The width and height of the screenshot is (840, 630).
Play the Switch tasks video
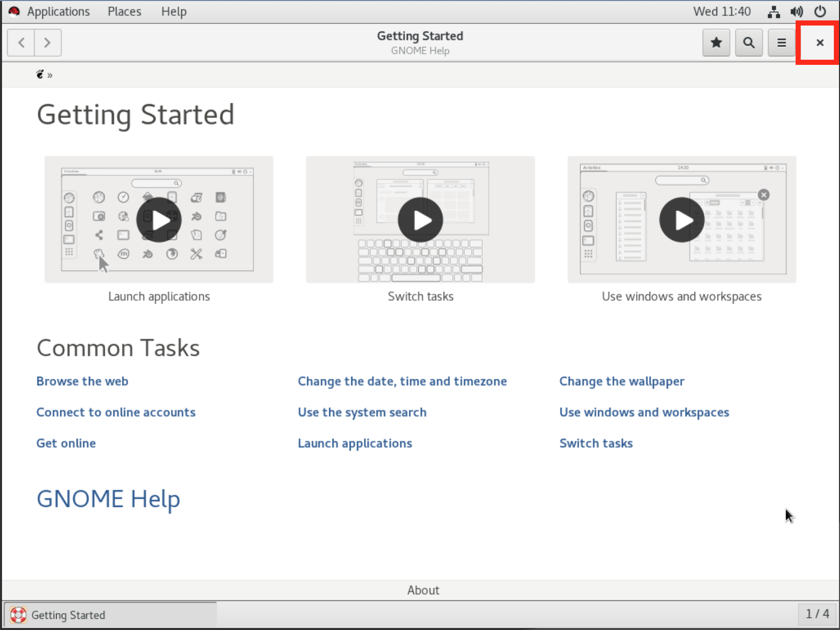point(420,220)
